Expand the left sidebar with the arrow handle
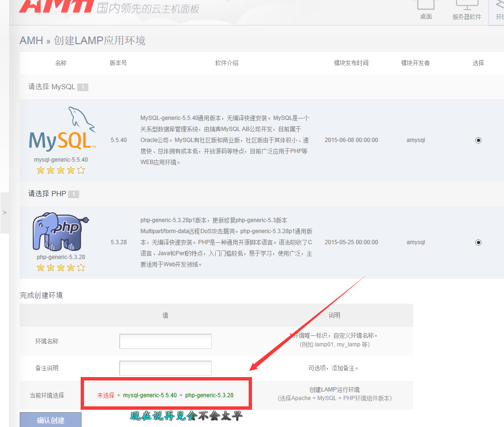The width and height of the screenshot is (504, 427). click(x=4, y=213)
